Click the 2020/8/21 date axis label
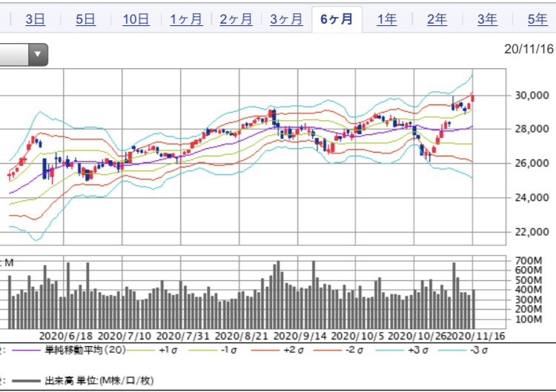Viewport: 556px width, 392px height. coord(242,336)
